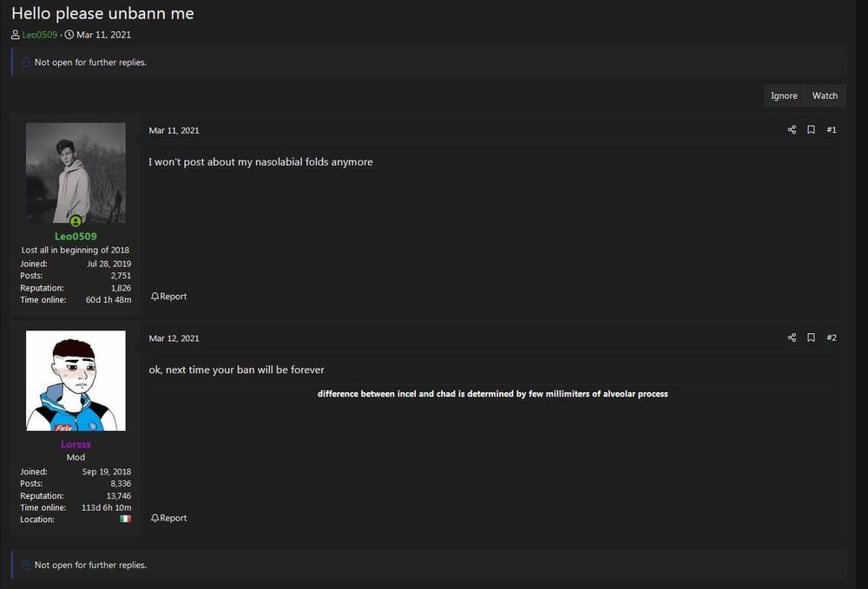Image resolution: width=868 pixels, height=589 pixels.
Task: Click the Ignore thread button
Action: (x=784, y=95)
